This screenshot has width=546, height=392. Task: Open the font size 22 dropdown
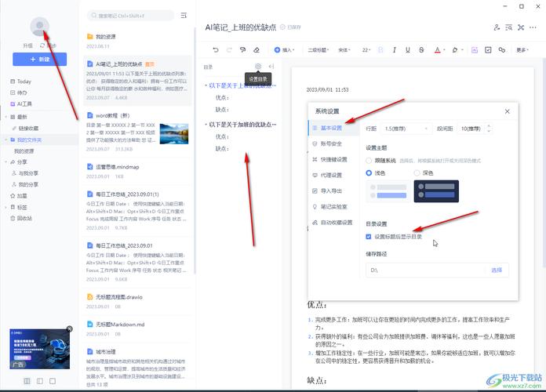click(x=366, y=50)
